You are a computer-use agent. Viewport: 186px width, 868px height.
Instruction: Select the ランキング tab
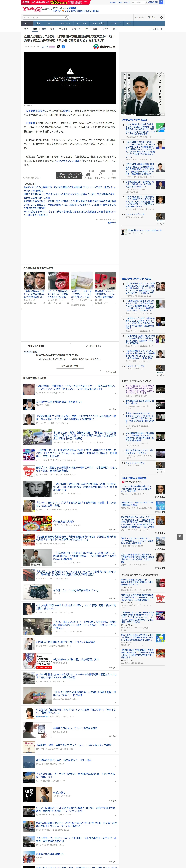point(115,24)
